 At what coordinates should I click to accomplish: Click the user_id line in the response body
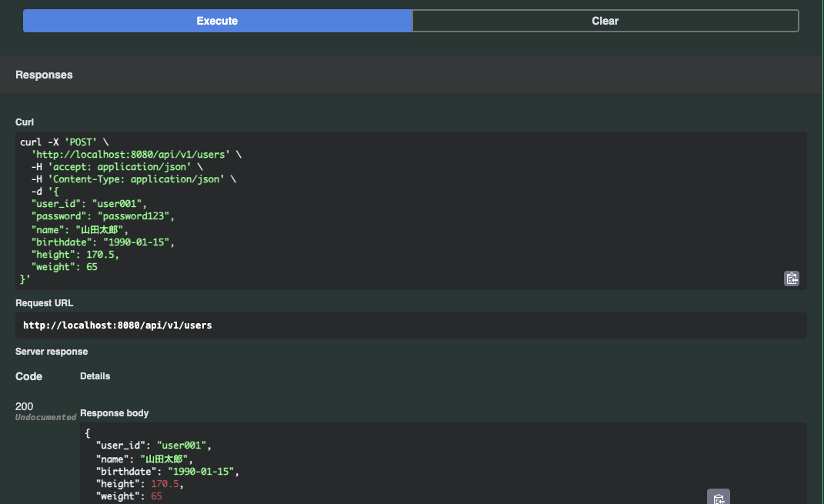click(x=152, y=446)
